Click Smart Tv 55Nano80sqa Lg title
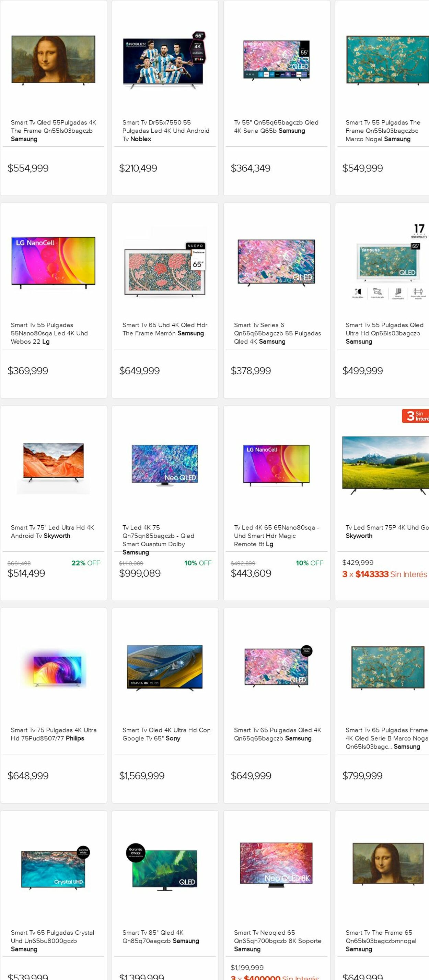Screen dimensions: 429x980 (49, 333)
